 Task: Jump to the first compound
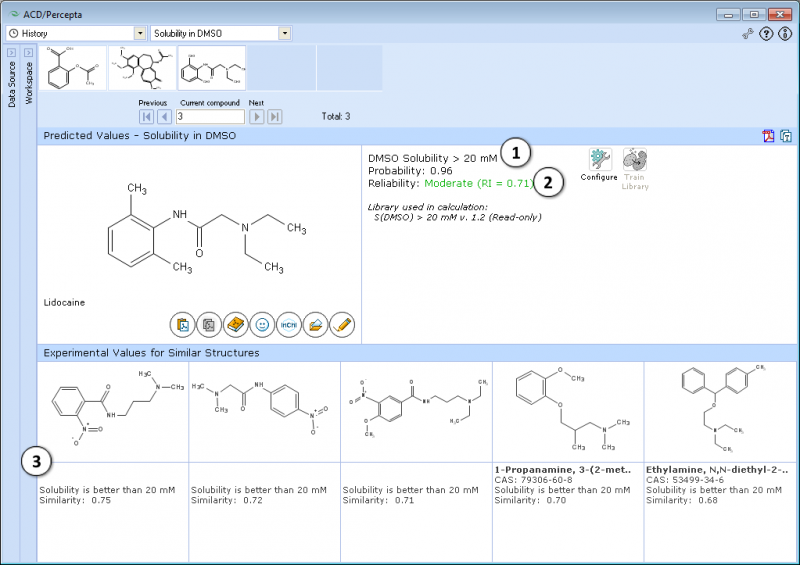point(146,117)
